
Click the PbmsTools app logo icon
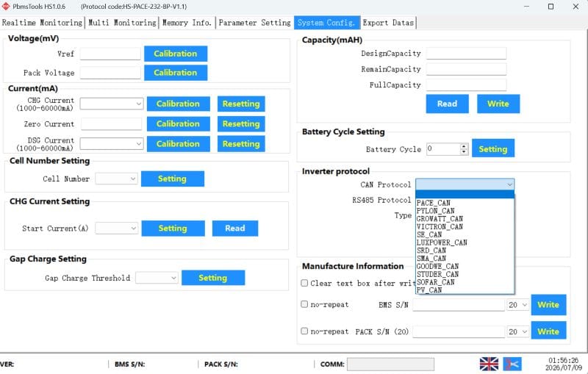point(6,6)
